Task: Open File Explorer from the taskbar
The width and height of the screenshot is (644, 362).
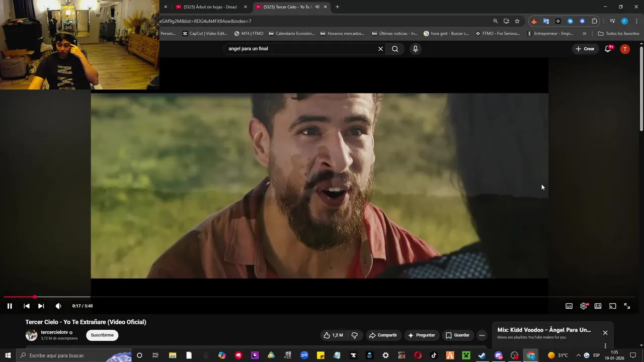Action: pos(173,355)
